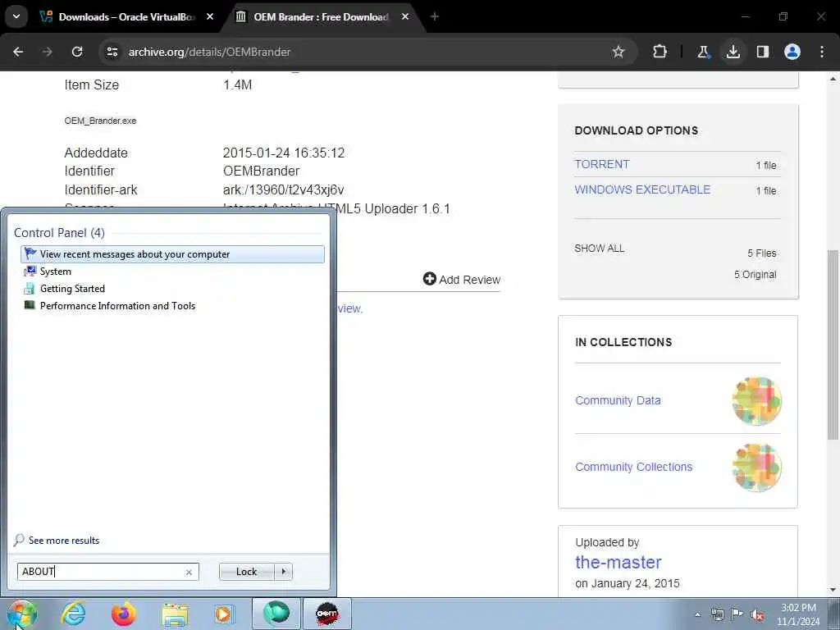
Task: Open the tab search dropdown arrow
Action: [16, 16]
